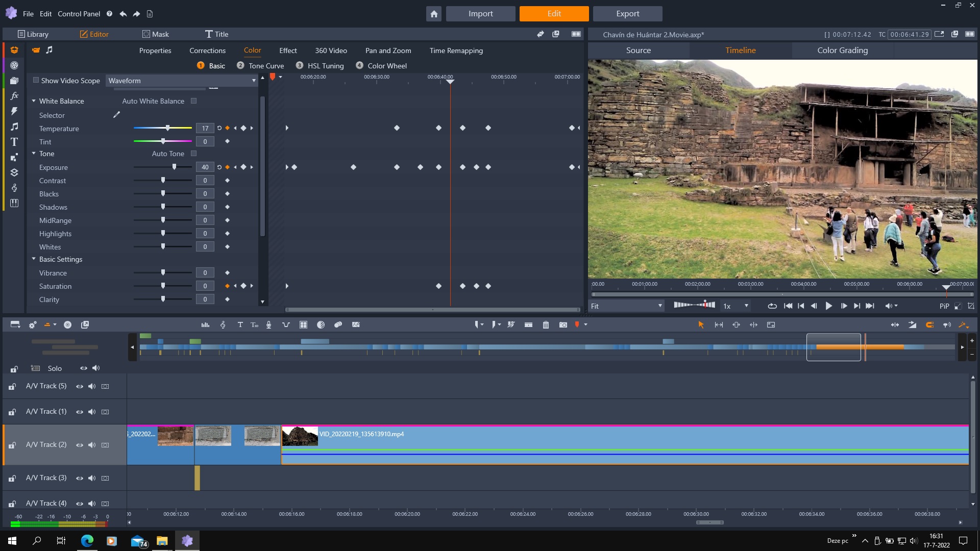980x551 pixels.
Task: Check the Auto White Balance box
Action: [x=193, y=101]
